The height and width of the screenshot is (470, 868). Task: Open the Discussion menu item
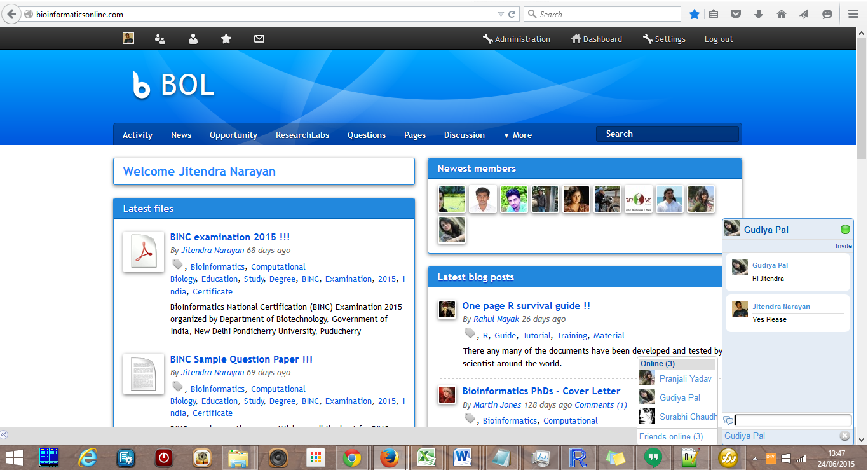point(465,135)
